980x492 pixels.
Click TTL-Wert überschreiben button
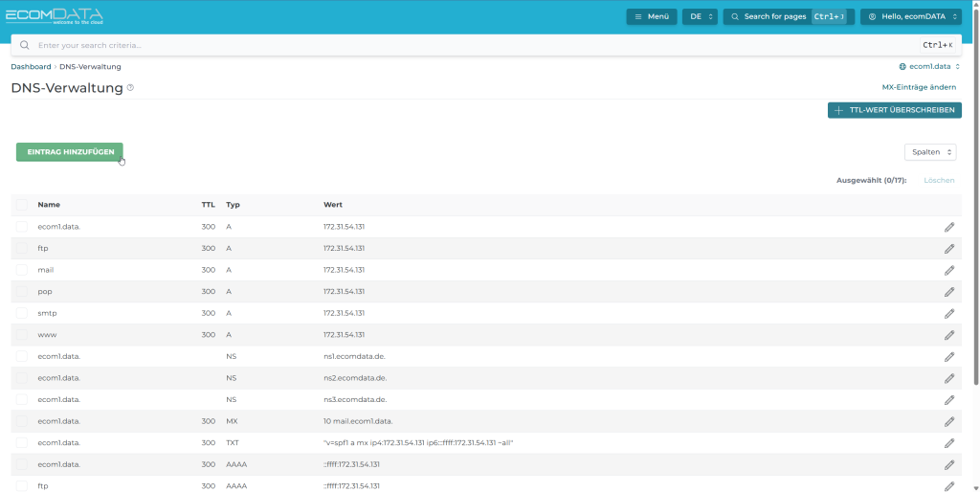894,110
